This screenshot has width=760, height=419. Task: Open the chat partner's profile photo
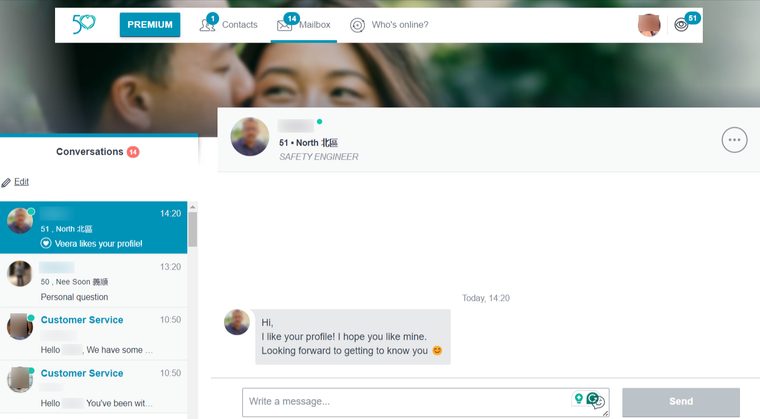(x=250, y=137)
